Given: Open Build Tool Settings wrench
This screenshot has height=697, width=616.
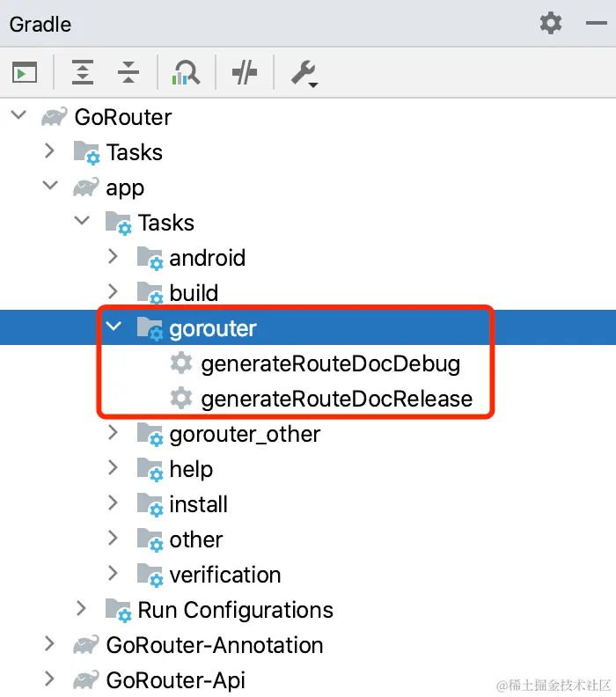Looking at the screenshot, I should (304, 74).
